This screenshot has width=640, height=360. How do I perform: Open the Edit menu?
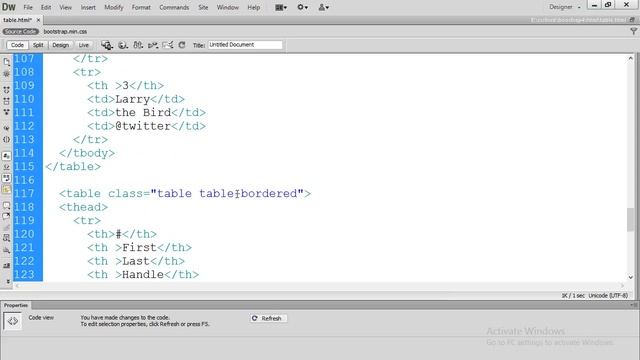tap(46, 7)
